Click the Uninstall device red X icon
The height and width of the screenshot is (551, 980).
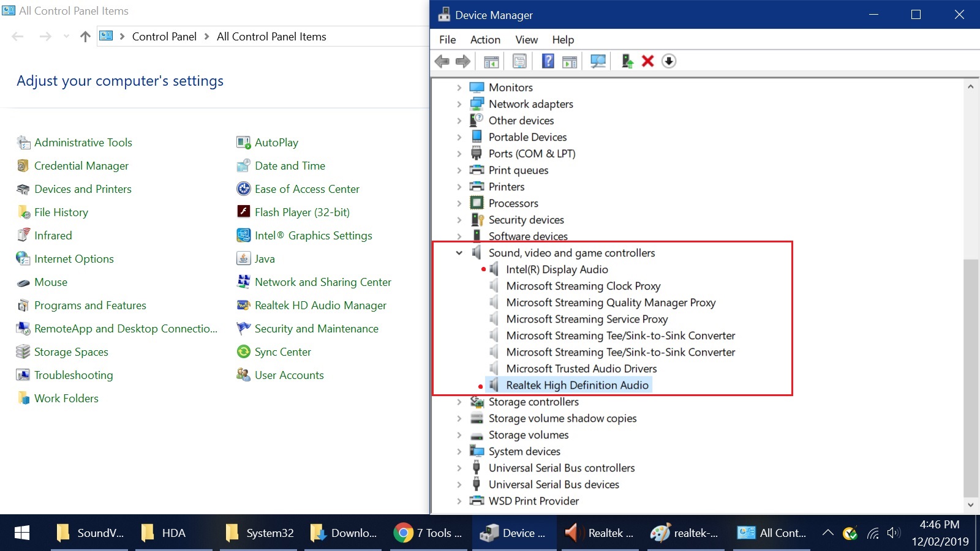(x=648, y=61)
